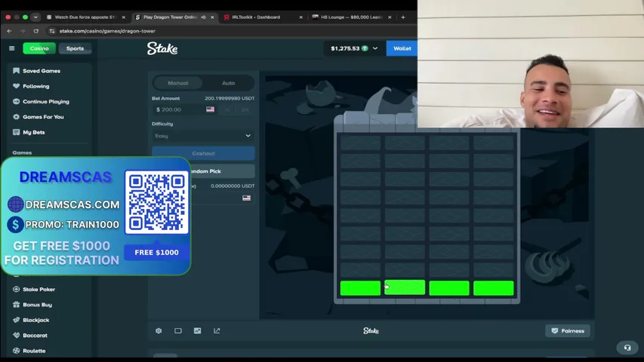Open Stake Poker in the sidebar
Screen dimensions: 644x362
click(x=39, y=290)
